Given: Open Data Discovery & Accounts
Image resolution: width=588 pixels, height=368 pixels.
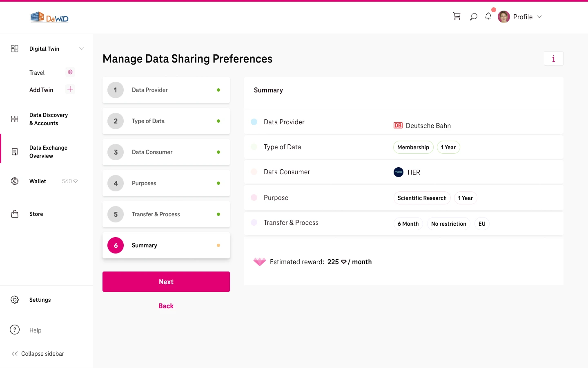Looking at the screenshot, I should (x=48, y=119).
